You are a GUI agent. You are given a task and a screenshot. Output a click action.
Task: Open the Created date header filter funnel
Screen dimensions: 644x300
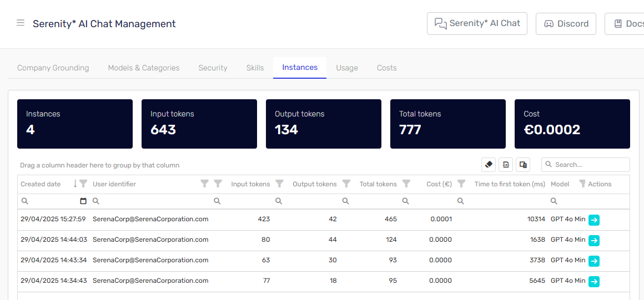point(83,184)
